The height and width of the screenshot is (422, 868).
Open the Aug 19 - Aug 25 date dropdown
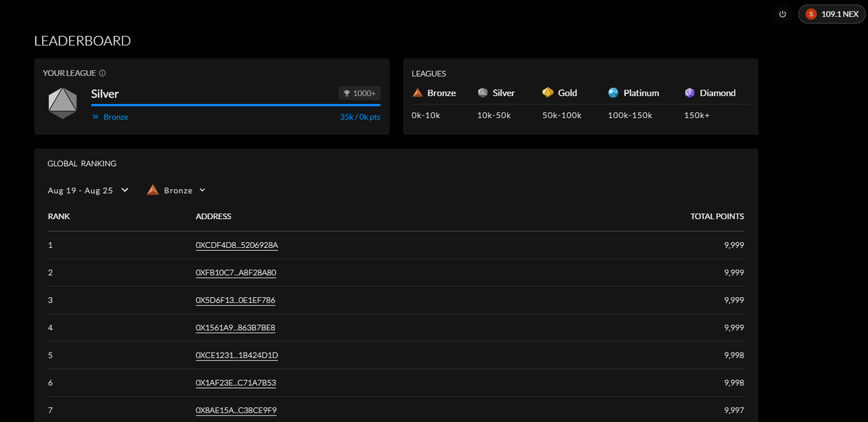pos(88,190)
